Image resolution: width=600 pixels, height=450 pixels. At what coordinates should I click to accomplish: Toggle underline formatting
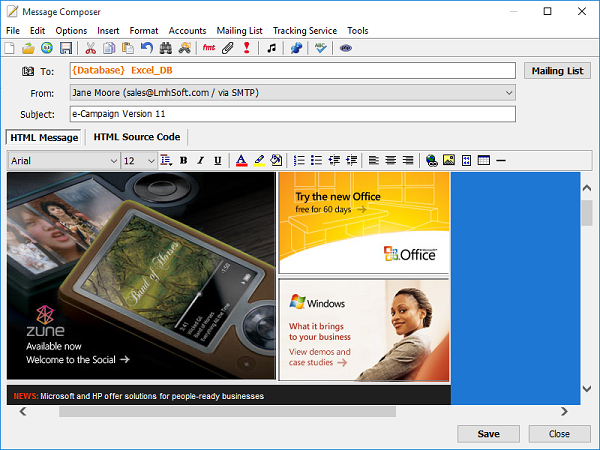pyautogui.click(x=218, y=160)
